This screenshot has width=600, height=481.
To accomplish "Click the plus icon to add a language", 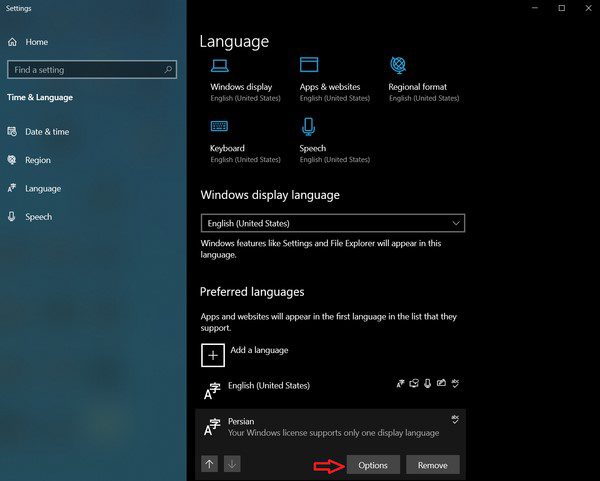I will tap(213, 355).
